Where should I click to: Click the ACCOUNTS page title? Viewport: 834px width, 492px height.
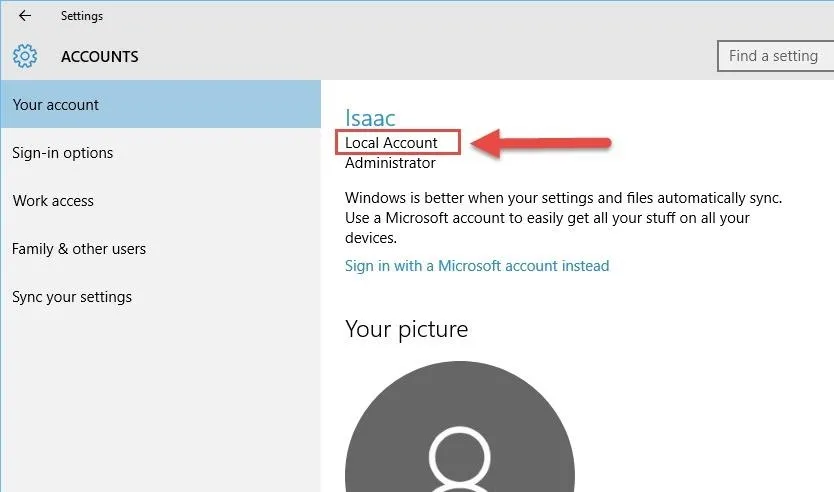99,56
